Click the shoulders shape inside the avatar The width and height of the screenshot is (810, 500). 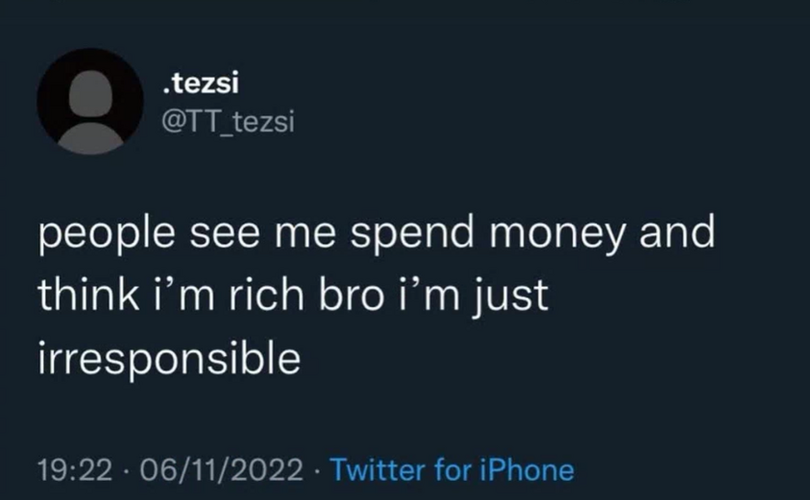coord(90,138)
